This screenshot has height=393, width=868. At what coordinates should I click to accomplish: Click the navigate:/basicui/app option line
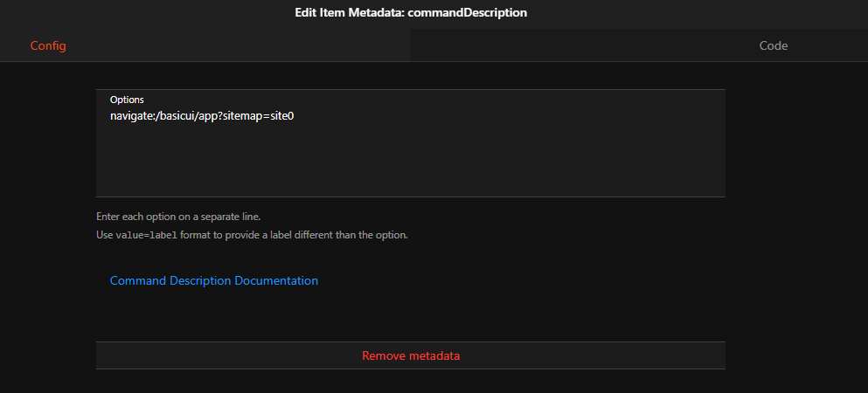(201, 115)
